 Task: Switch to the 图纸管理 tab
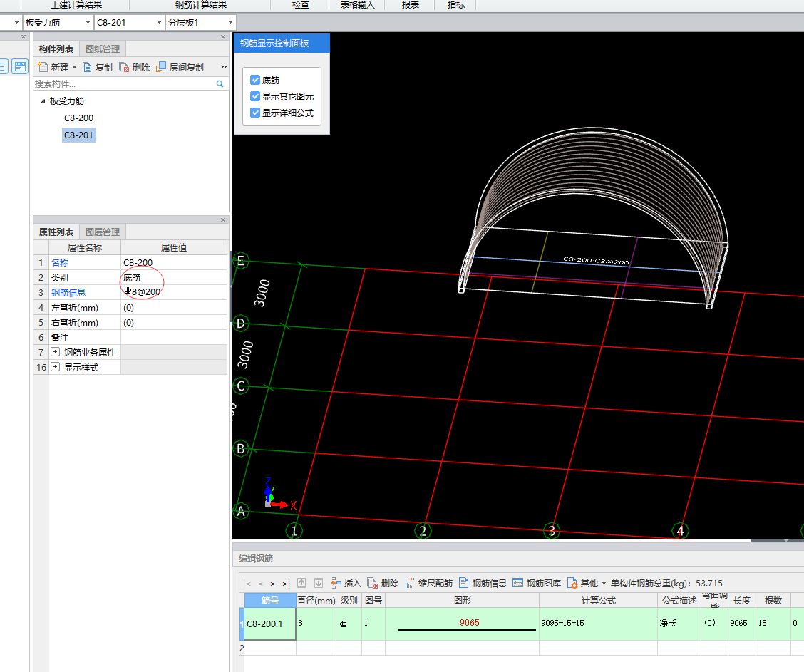tap(103, 48)
